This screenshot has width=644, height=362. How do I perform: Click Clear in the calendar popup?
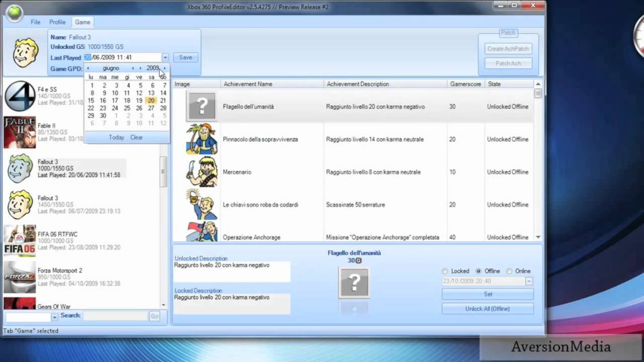(136, 137)
